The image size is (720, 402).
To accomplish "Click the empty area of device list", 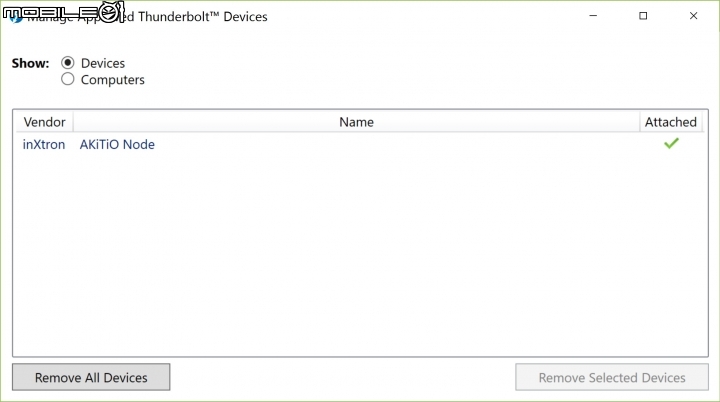I will coord(360,255).
